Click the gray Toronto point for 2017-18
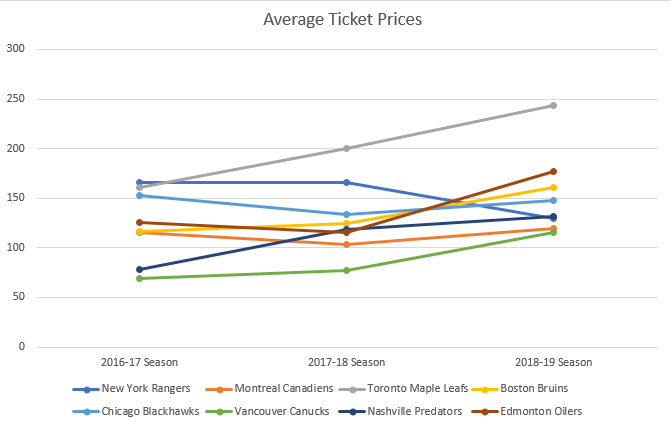Screen dimensions: 671x428 point(346,148)
